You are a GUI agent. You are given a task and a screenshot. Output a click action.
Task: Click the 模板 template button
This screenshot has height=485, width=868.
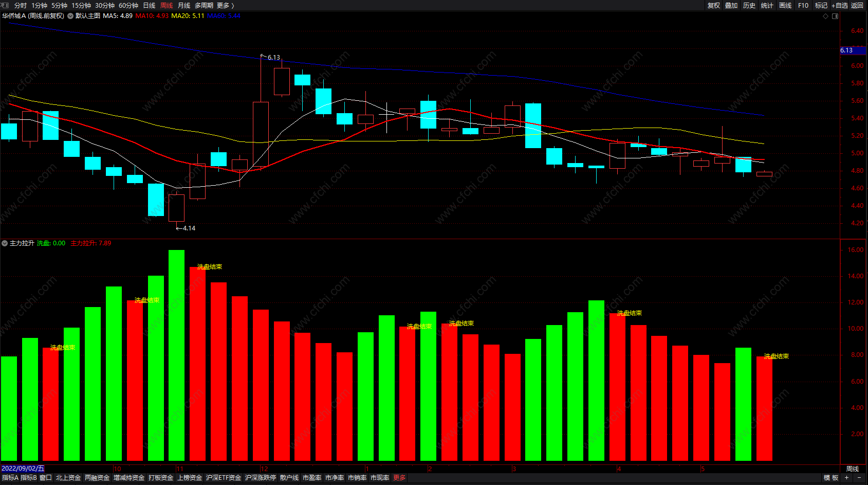point(831,478)
